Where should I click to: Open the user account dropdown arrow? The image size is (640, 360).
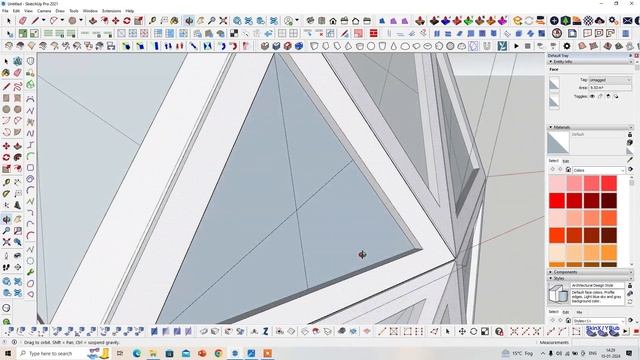point(296,20)
